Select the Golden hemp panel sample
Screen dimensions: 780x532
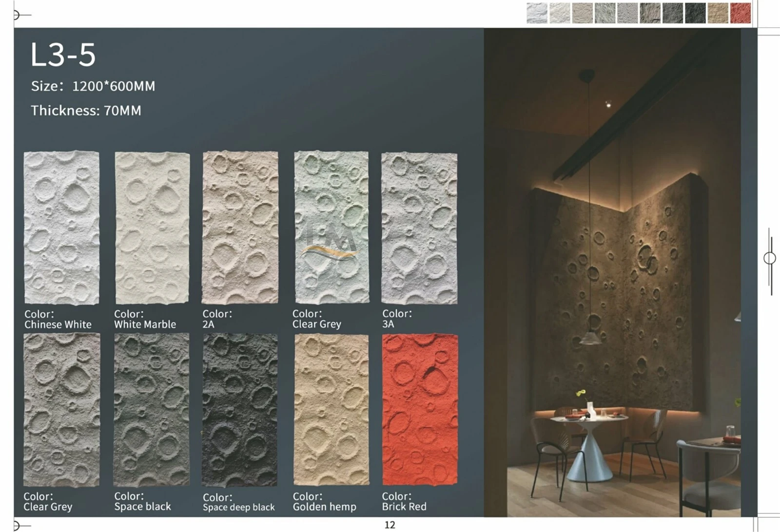tap(331, 410)
